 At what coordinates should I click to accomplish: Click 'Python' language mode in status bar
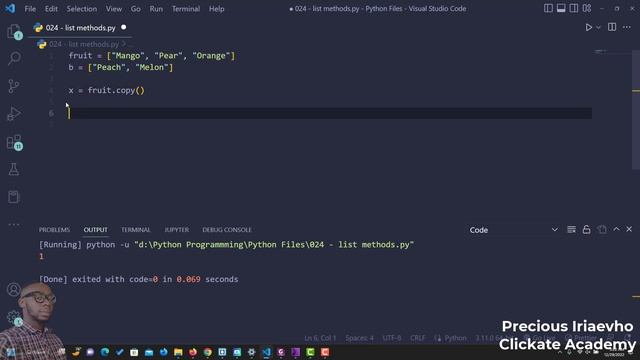click(x=455, y=338)
